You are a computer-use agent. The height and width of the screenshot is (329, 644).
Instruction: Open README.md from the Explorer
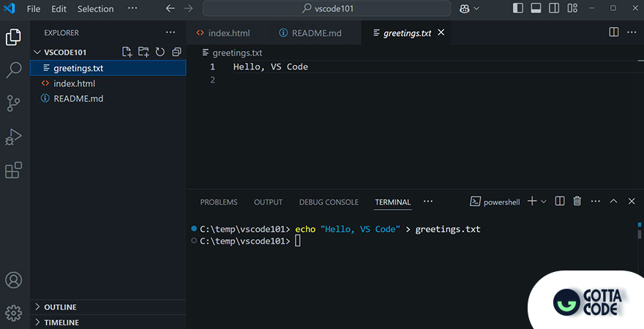click(108, 99)
